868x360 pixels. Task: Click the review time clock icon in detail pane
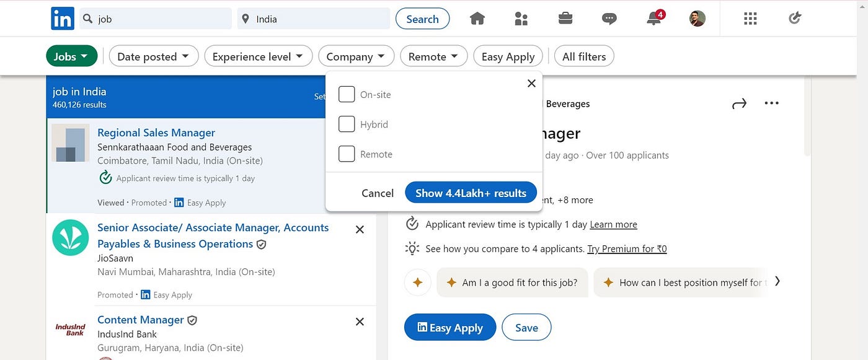(x=412, y=224)
